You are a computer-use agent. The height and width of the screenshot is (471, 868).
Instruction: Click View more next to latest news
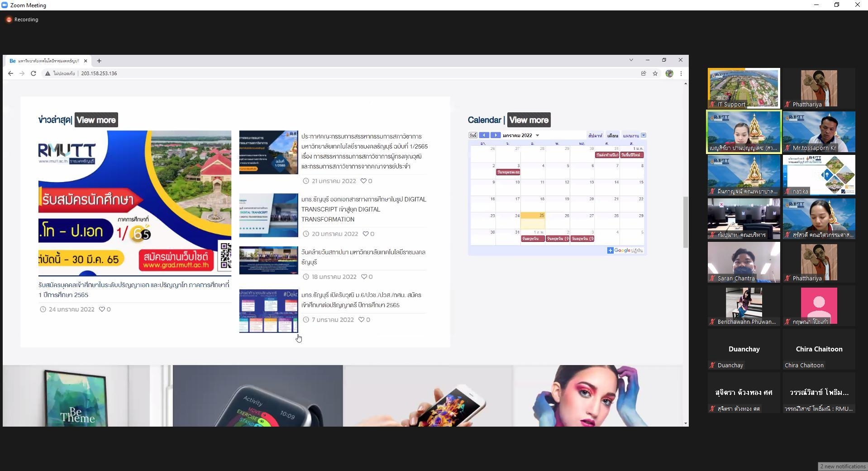pos(96,120)
